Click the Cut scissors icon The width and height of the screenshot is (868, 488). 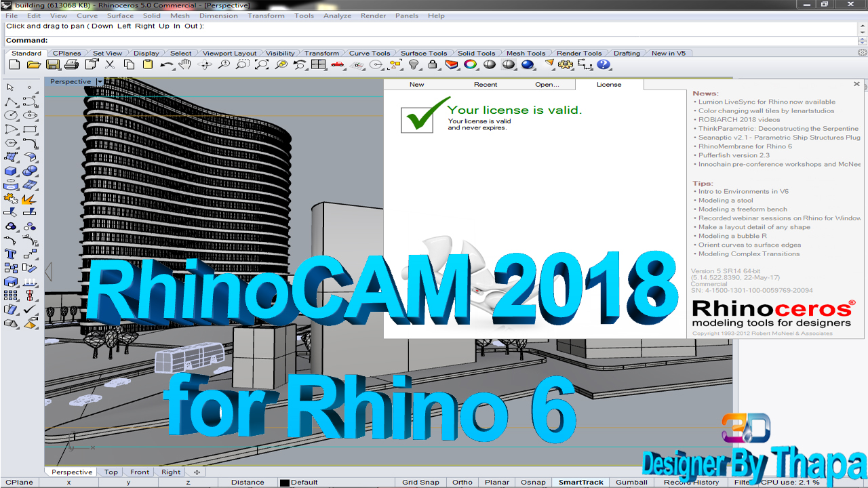(x=110, y=65)
